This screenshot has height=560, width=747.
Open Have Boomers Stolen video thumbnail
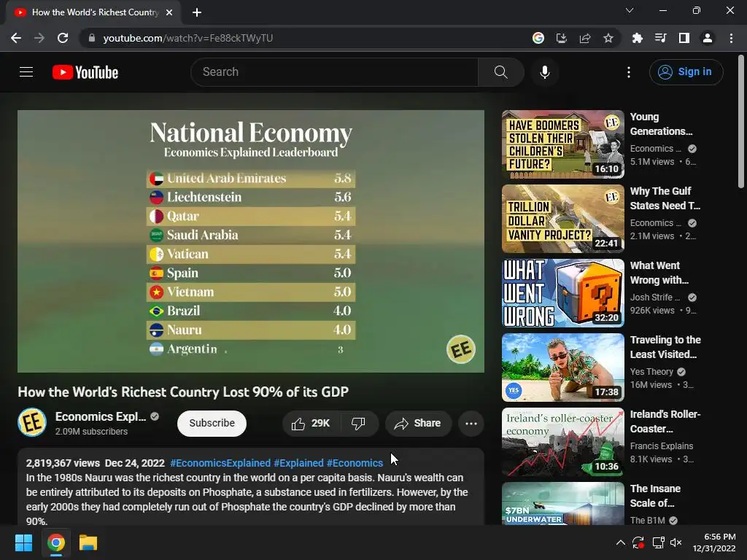(x=562, y=144)
